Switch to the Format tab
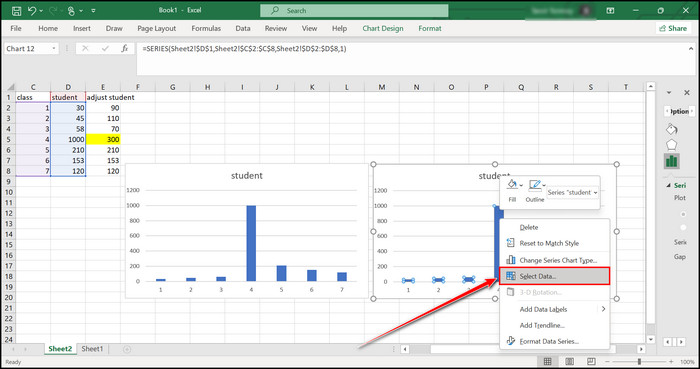700x369 pixels. point(429,28)
